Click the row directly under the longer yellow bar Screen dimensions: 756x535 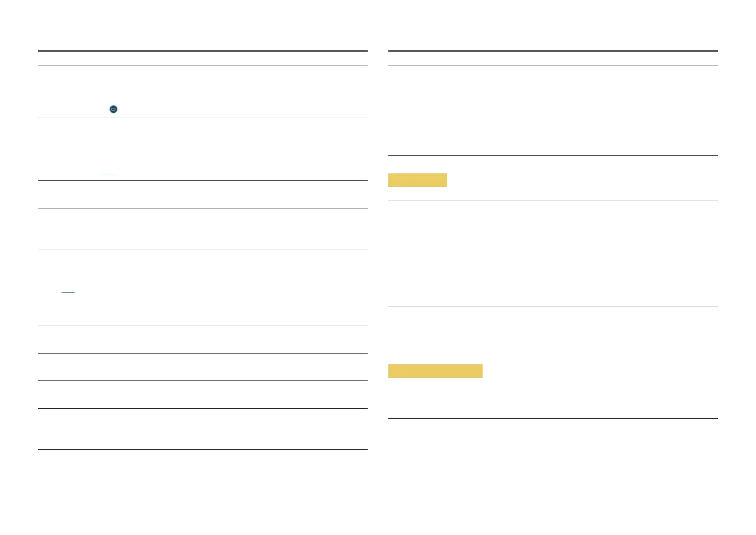[x=553, y=405]
